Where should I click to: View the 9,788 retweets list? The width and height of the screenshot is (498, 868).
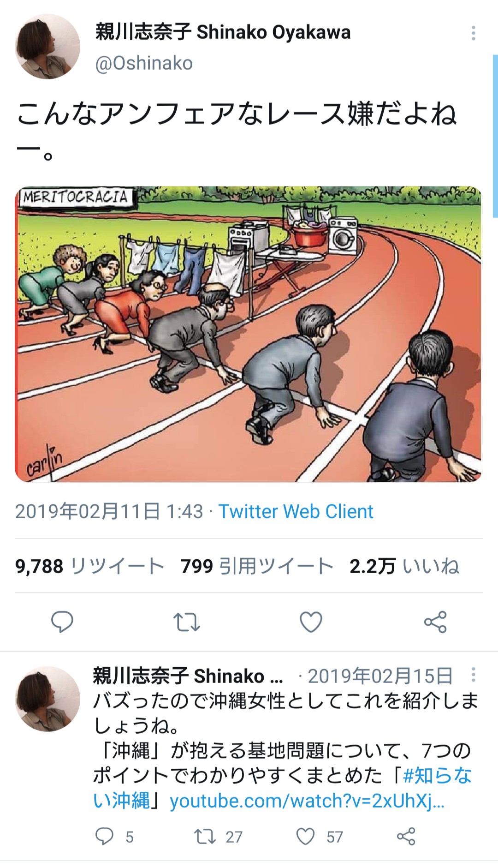click(x=89, y=566)
